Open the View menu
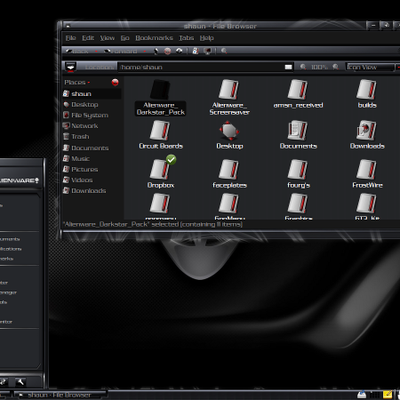The width and height of the screenshot is (400, 400). (107, 38)
